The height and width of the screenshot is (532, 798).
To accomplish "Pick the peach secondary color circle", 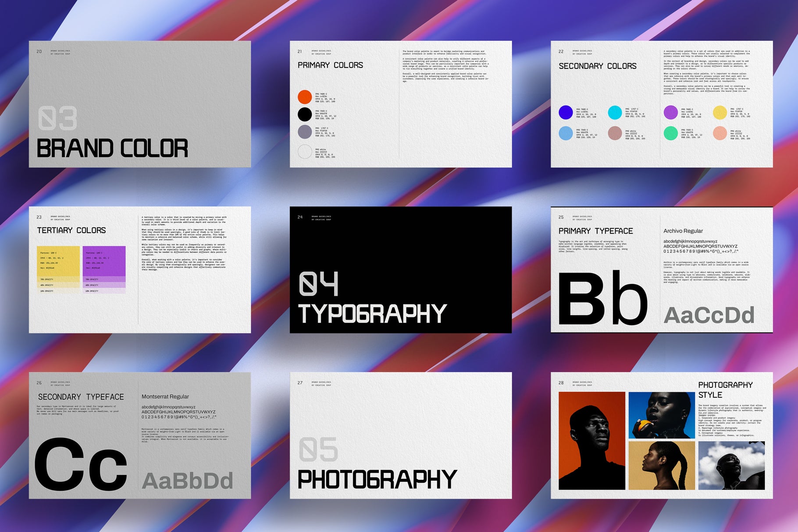I will tap(720, 133).
